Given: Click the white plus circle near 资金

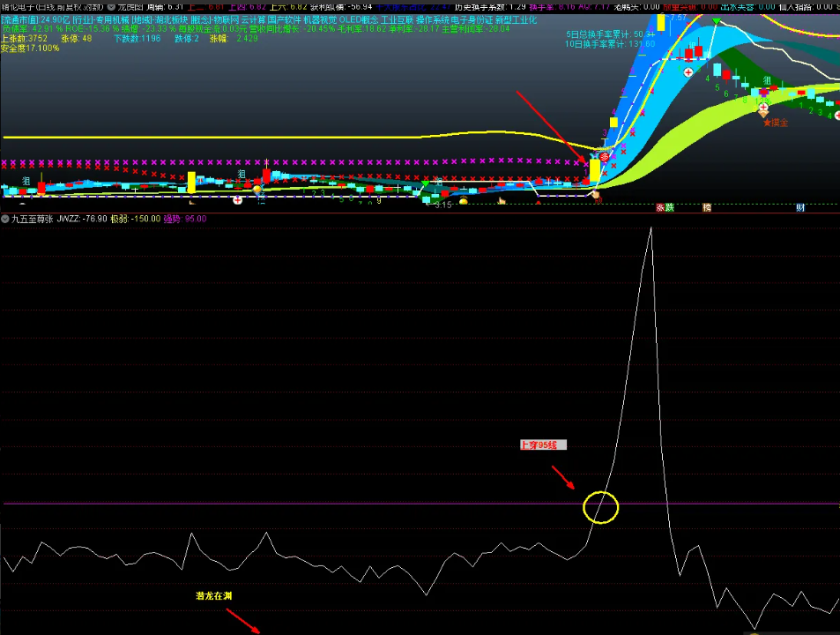Looking at the screenshot, I should tap(763, 108).
